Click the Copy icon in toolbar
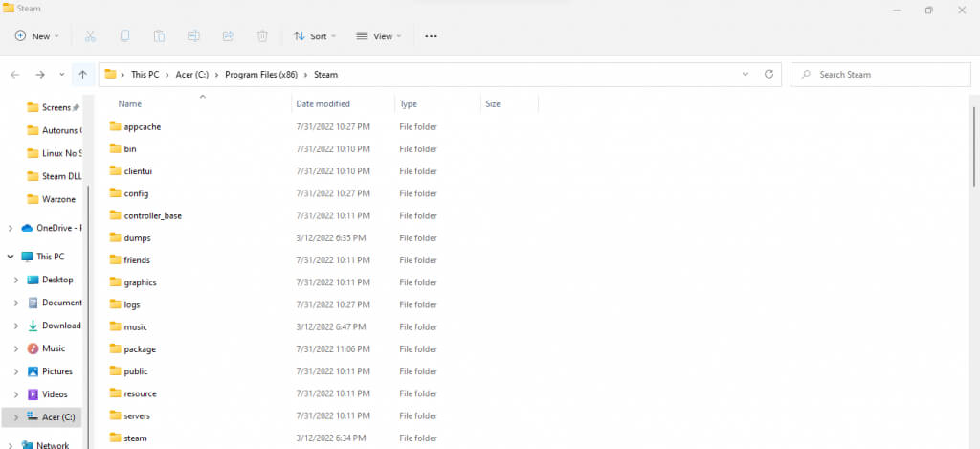Viewport: 980px width, 449px height. (125, 36)
